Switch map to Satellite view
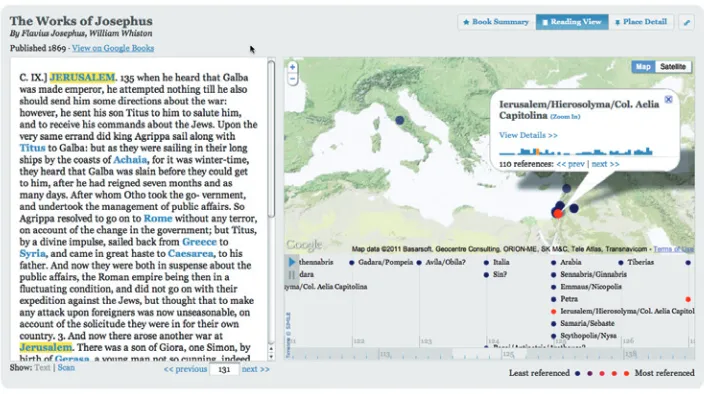This screenshot has height=394, width=704. 673,67
